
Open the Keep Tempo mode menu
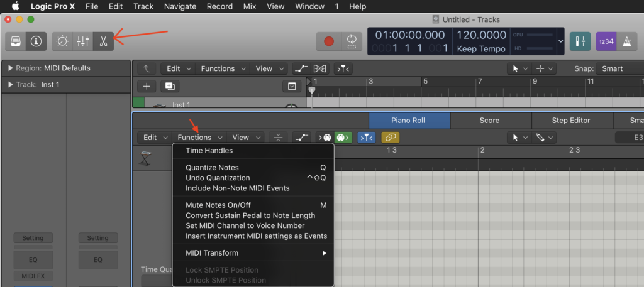(481, 49)
